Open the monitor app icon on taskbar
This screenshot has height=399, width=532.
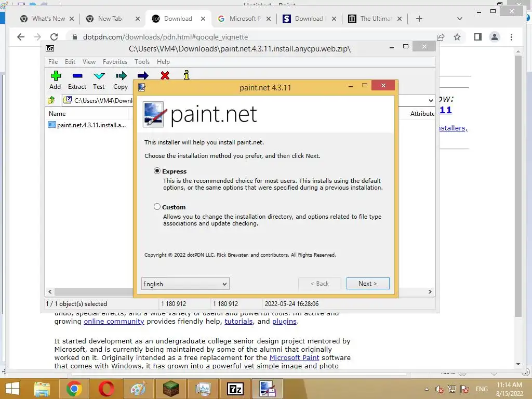203,389
